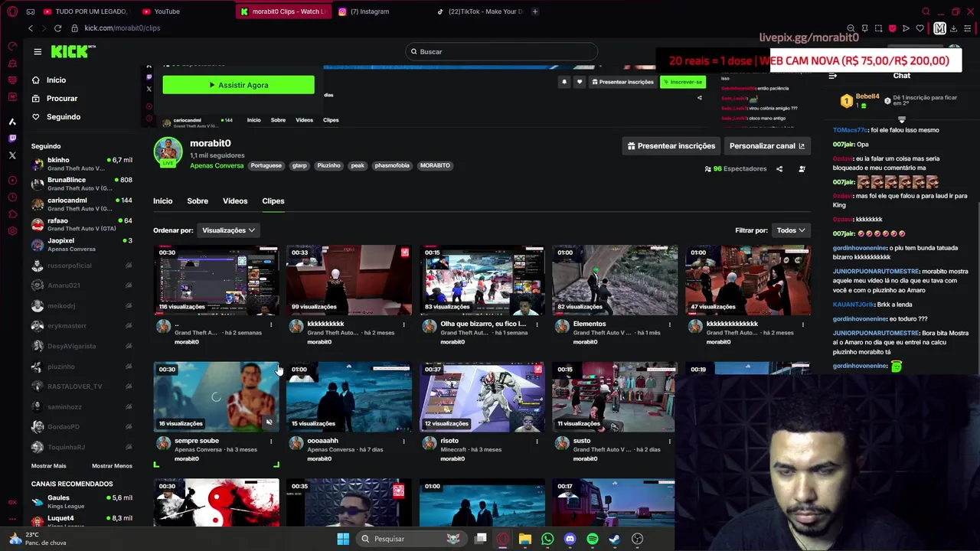
Task: Go to the channel Início tab
Action: click(163, 201)
